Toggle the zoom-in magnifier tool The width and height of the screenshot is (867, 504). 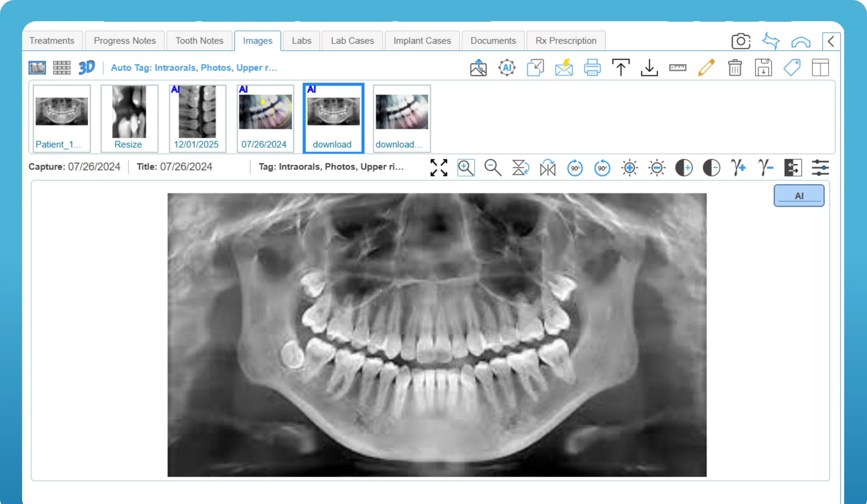click(466, 168)
